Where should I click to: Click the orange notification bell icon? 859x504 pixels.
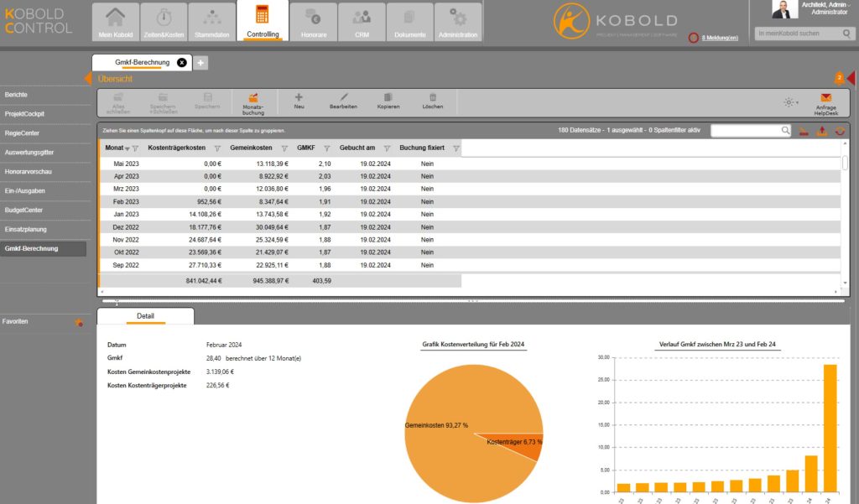[839, 78]
